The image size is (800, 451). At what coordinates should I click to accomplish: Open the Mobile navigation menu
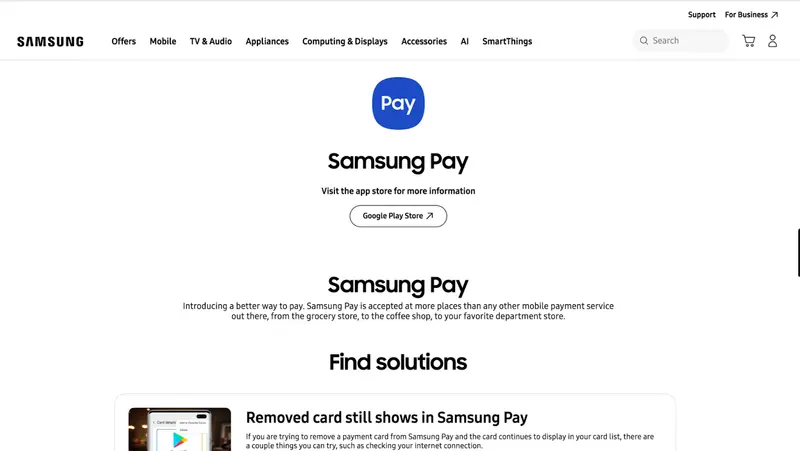(163, 41)
